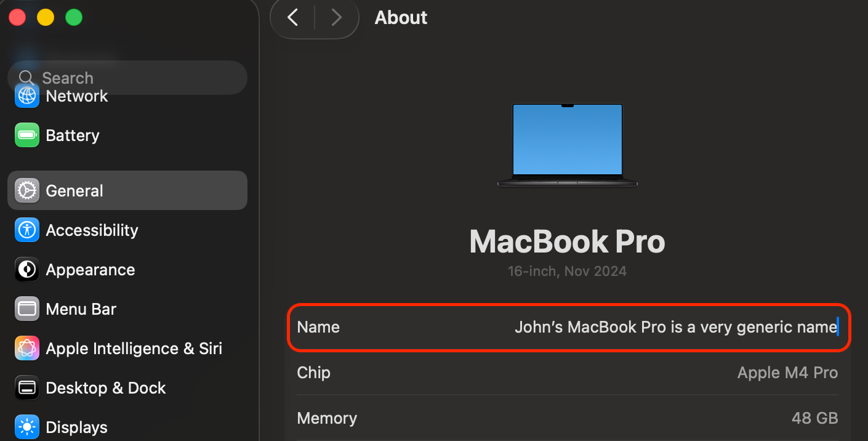Click the Displays sun icon
The image size is (868, 441).
click(x=27, y=427)
